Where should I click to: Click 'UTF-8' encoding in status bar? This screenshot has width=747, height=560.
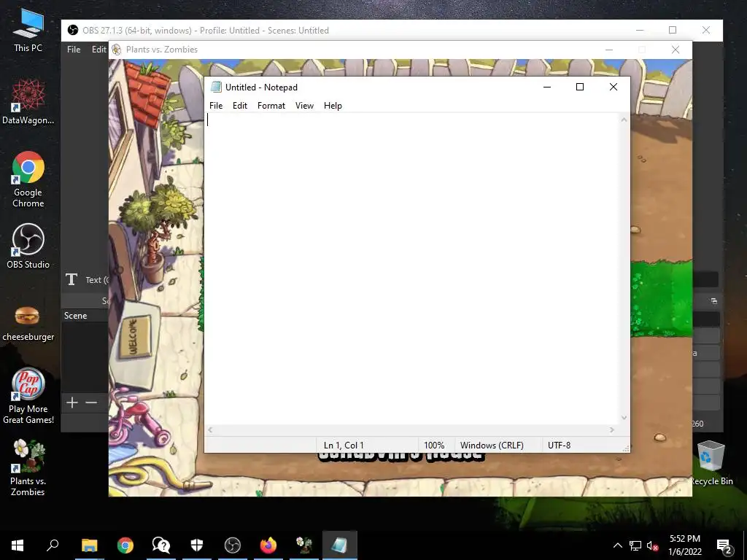[x=559, y=446]
